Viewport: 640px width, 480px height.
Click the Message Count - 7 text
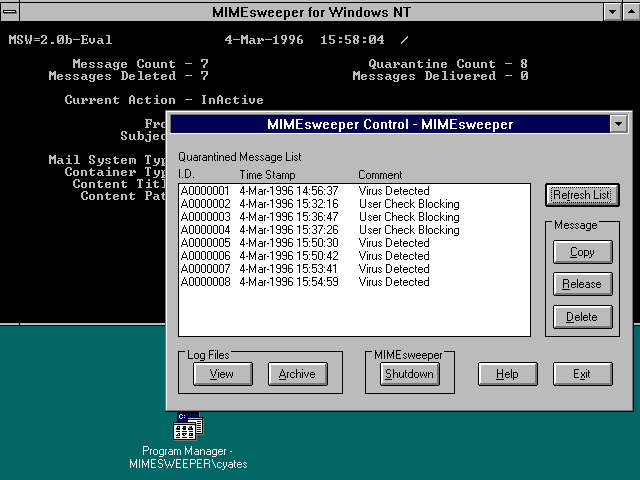pyautogui.click(x=140, y=64)
